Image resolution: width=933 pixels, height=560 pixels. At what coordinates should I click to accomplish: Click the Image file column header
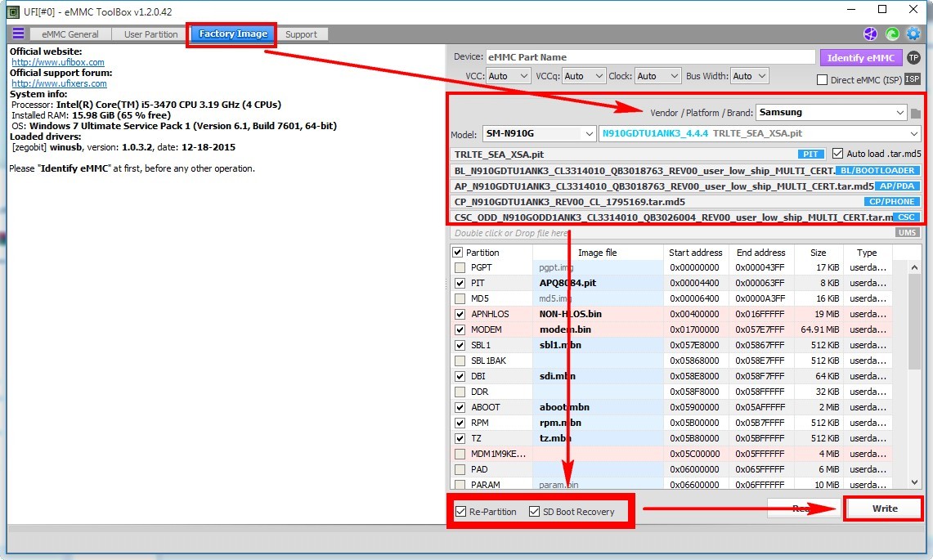pyautogui.click(x=598, y=253)
